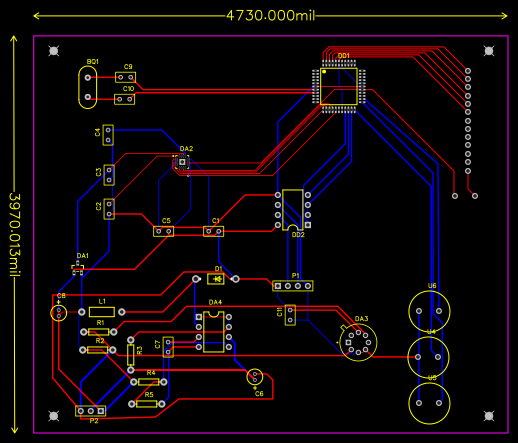This screenshot has width=518, height=443.
Task: Select the P2 pin header
Action: point(91,411)
